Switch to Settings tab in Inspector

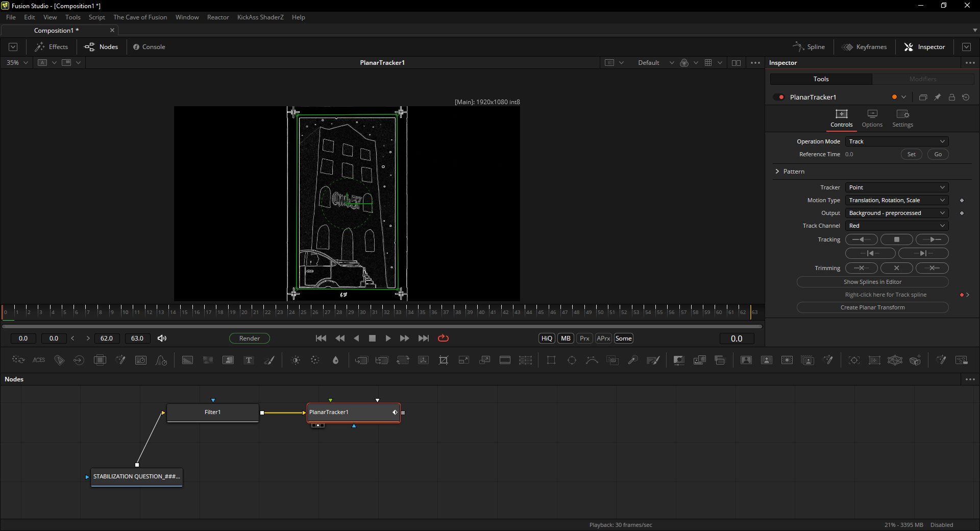click(902, 118)
